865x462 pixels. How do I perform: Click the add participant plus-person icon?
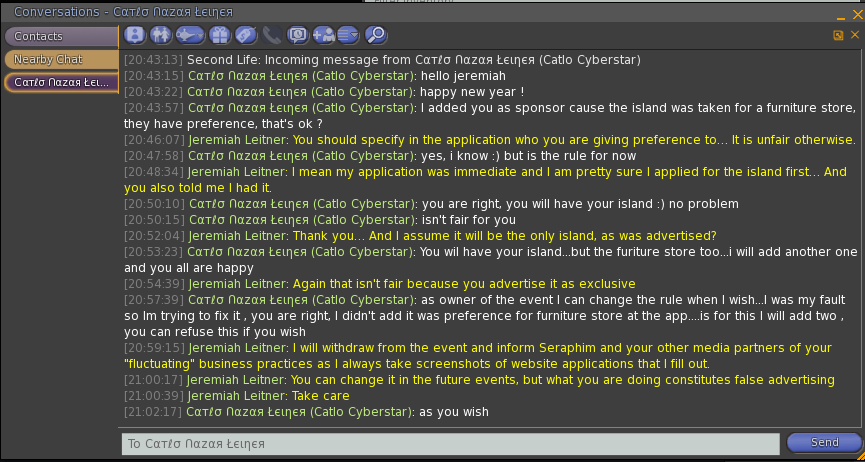[324, 35]
